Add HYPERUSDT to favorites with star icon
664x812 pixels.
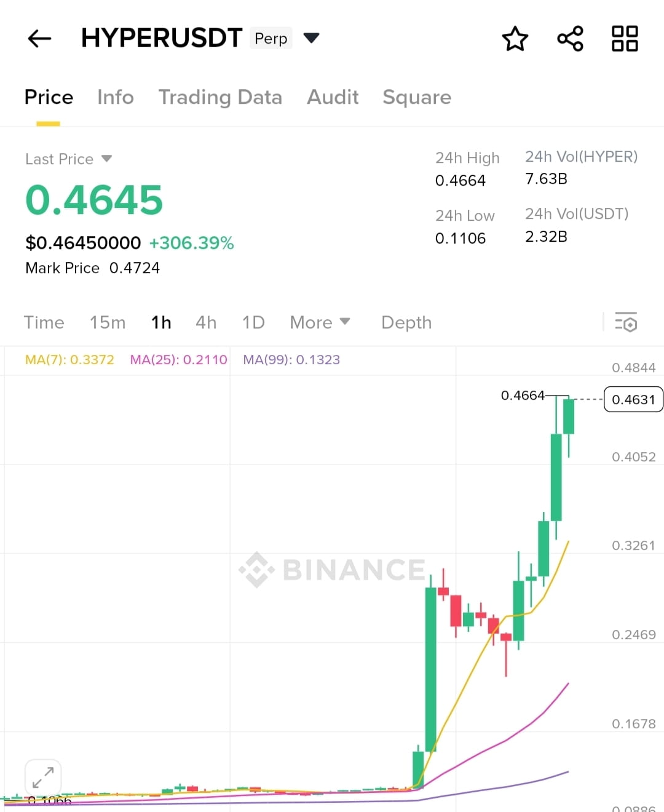coord(515,39)
